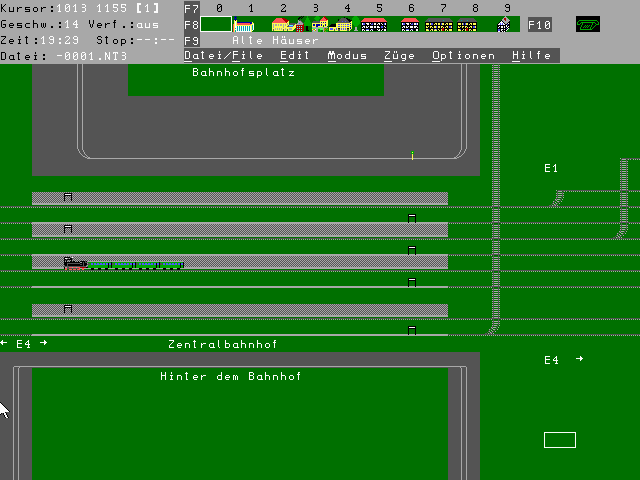This screenshot has height=480, width=640.
Task: Expand the Optionen menu
Action: point(463,56)
